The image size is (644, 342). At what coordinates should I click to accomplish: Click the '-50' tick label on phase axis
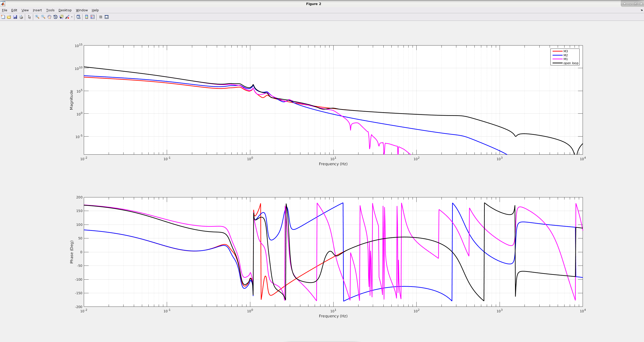point(79,266)
